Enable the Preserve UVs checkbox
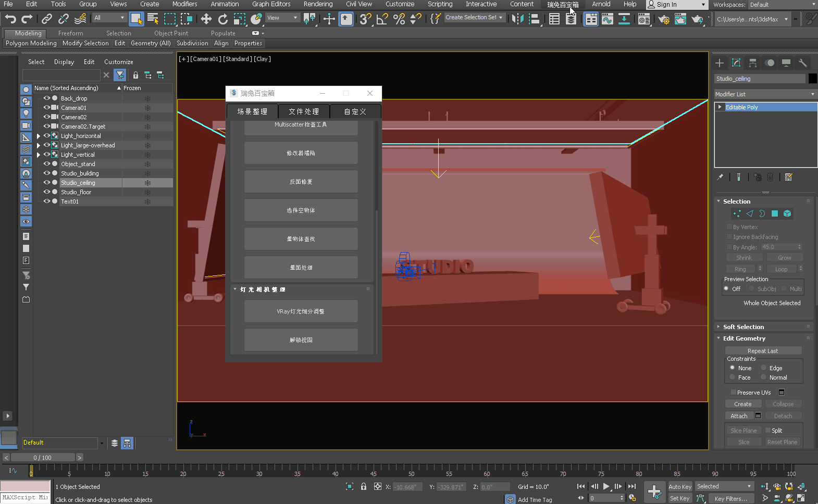This screenshot has width=818, height=504. (x=734, y=393)
